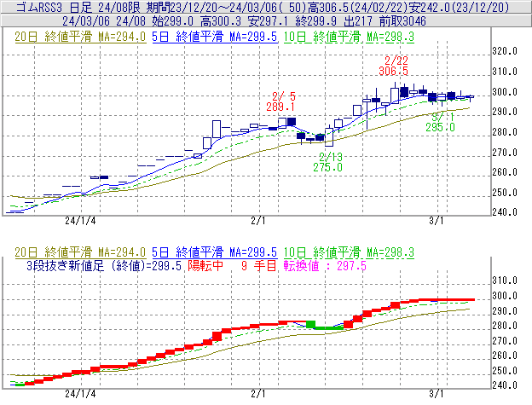532x405 pixels.
Task: Click the 5日 終値平滑 MA=299.5 label in upper chart
Action: coord(215,37)
